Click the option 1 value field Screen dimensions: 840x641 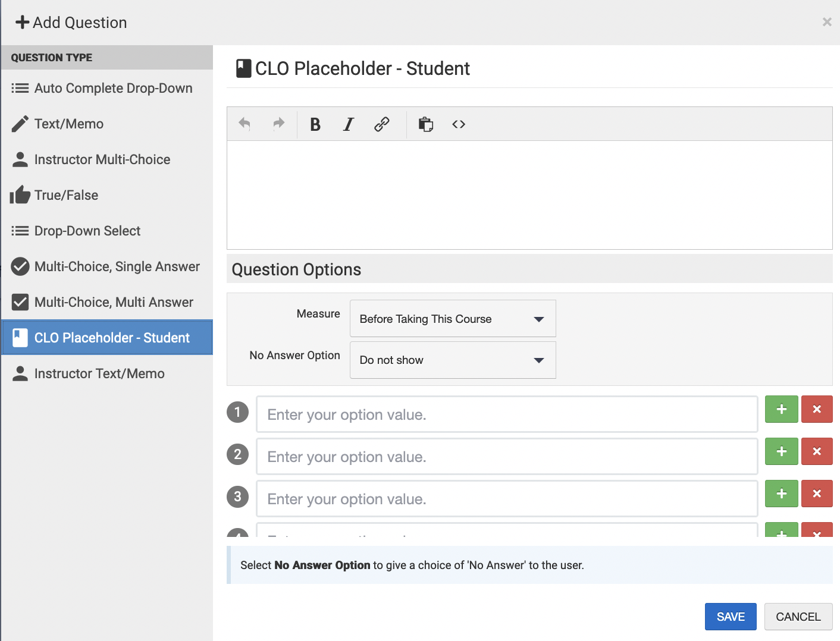[507, 414]
